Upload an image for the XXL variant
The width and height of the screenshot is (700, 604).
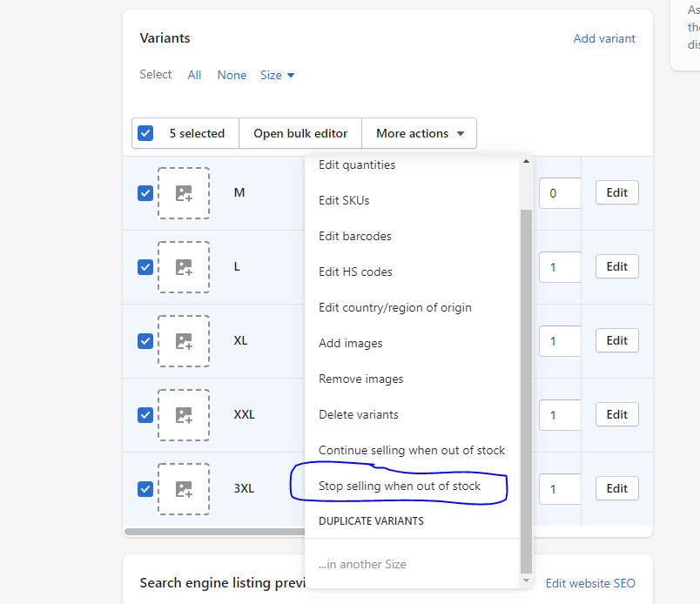point(184,415)
